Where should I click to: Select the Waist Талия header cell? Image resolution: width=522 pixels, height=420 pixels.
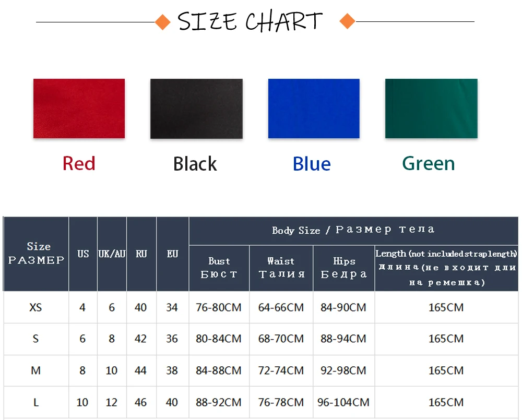pyautogui.click(x=281, y=268)
